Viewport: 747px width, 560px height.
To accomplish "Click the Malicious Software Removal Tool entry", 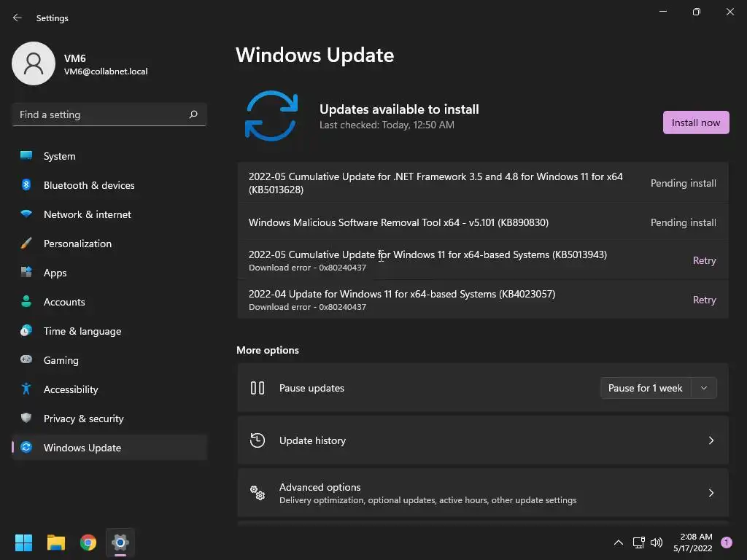I will (483, 222).
